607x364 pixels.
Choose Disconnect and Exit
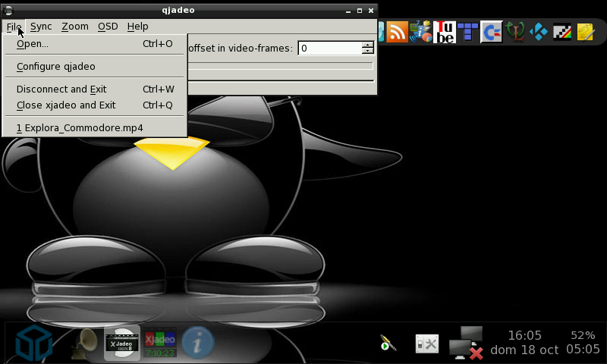pyautogui.click(x=94, y=89)
